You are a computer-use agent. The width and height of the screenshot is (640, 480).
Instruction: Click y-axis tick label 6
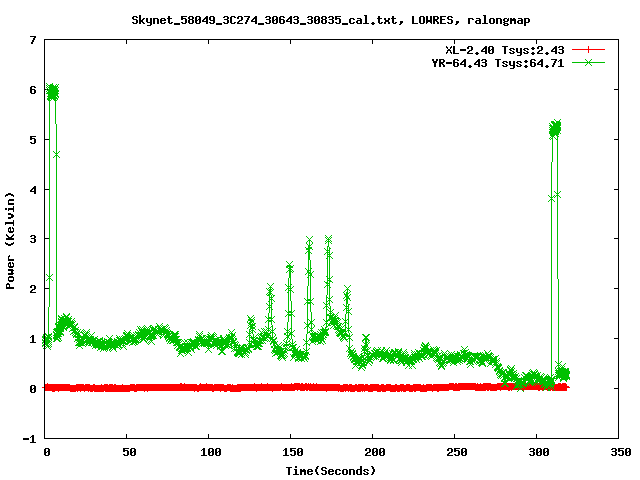coord(33,90)
